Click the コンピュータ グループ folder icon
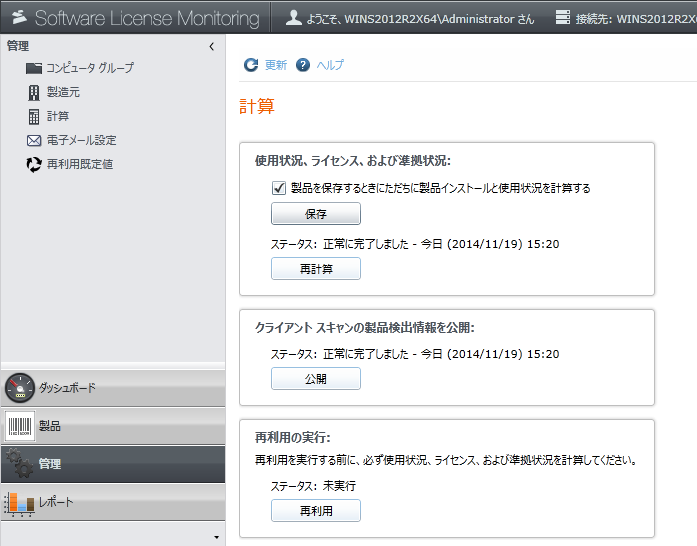 [x=34, y=68]
